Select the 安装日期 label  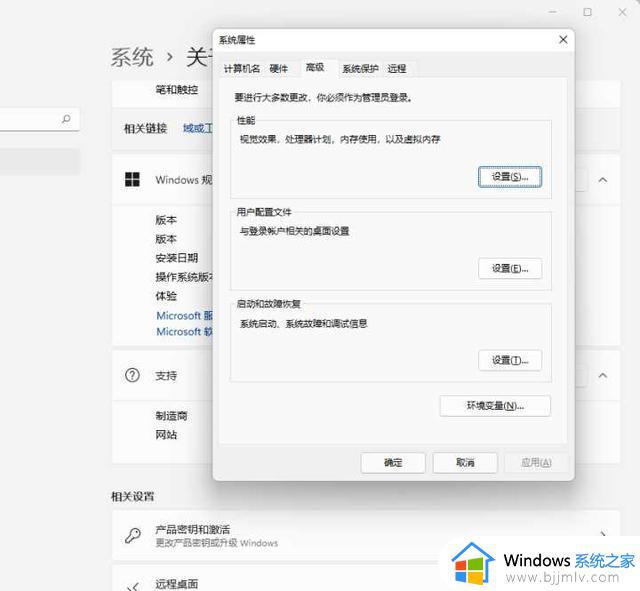click(x=177, y=258)
